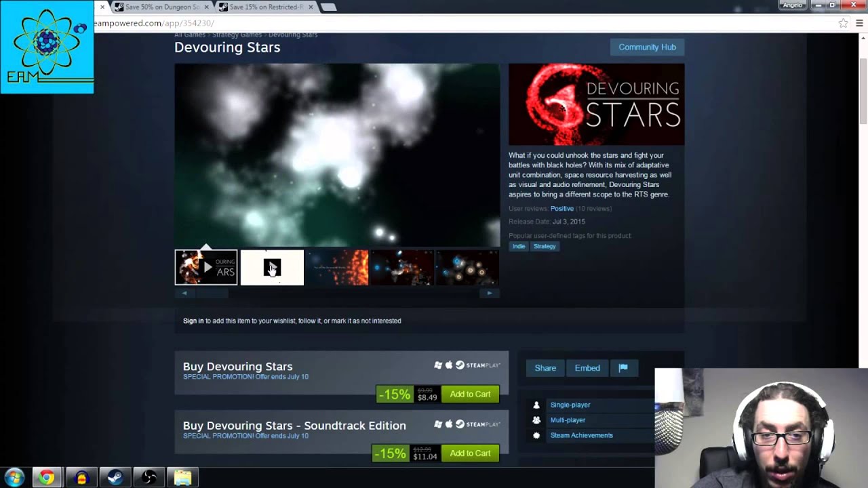Open a new tab with the new-tab button
This screenshot has height=488, width=868.
point(328,7)
